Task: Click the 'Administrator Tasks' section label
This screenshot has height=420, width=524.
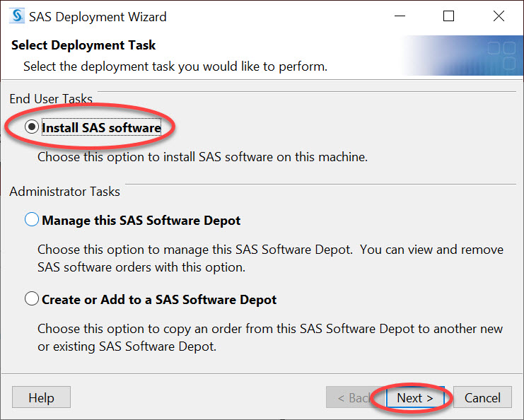Action: pos(64,192)
